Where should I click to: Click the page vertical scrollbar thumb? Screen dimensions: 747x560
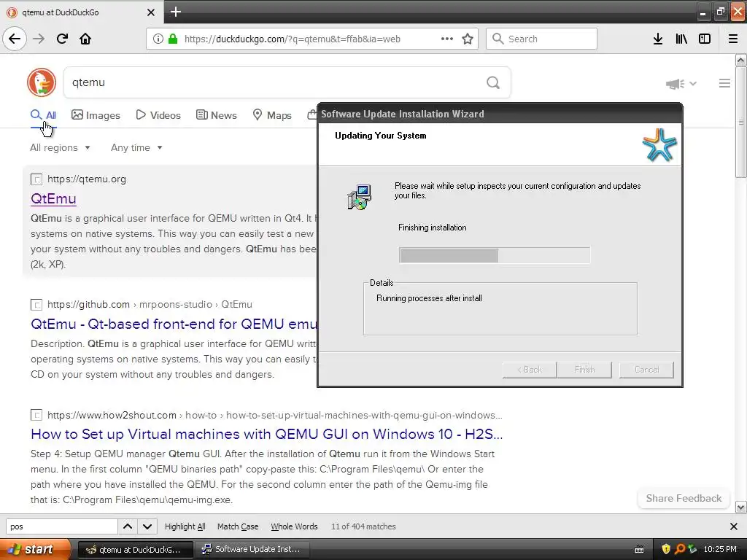pos(741,122)
